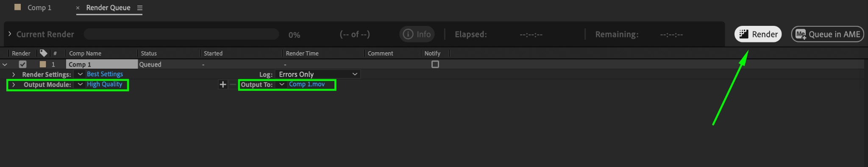Open Output Module template dropdown arrow
The width and height of the screenshot is (868, 167).
tap(80, 84)
